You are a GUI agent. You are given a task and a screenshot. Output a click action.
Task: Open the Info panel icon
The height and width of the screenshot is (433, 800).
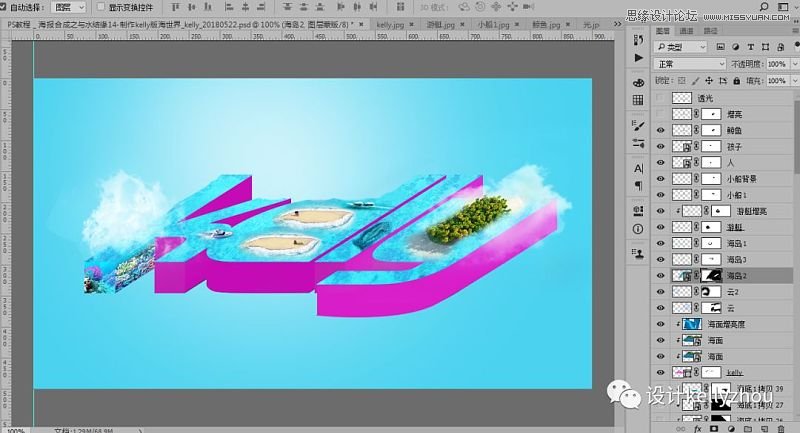point(638,228)
